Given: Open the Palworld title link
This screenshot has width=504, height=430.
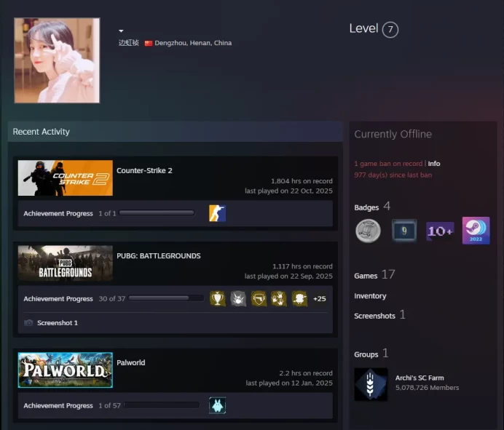Looking at the screenshot, I should click(131, 362).
